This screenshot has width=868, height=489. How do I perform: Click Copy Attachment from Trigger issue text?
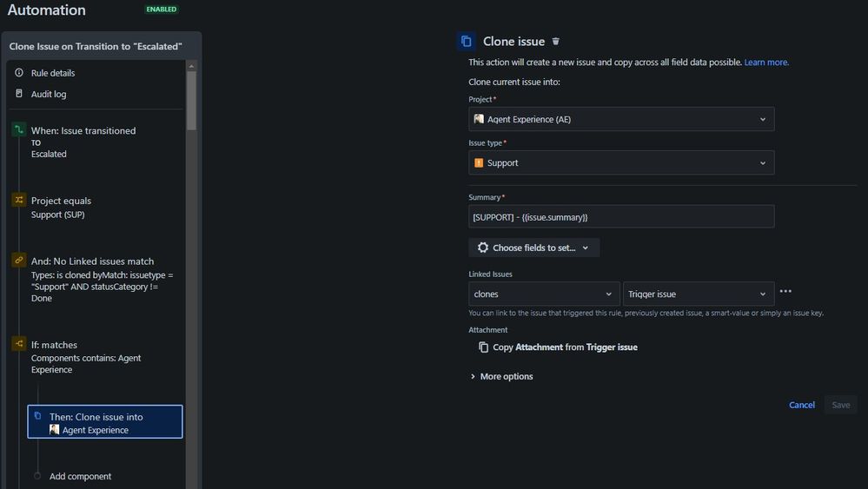[x=565, y=347]
